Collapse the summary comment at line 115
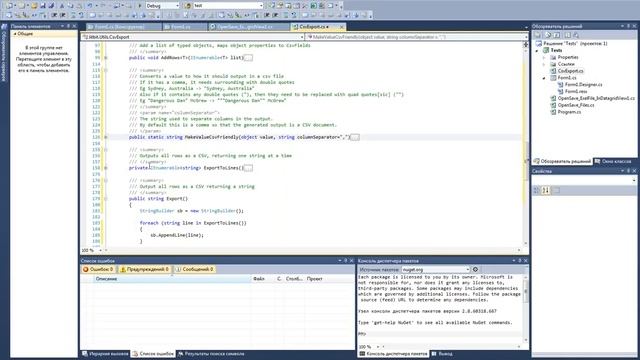The width and height of the screenshot is (640, 360). 106,70
